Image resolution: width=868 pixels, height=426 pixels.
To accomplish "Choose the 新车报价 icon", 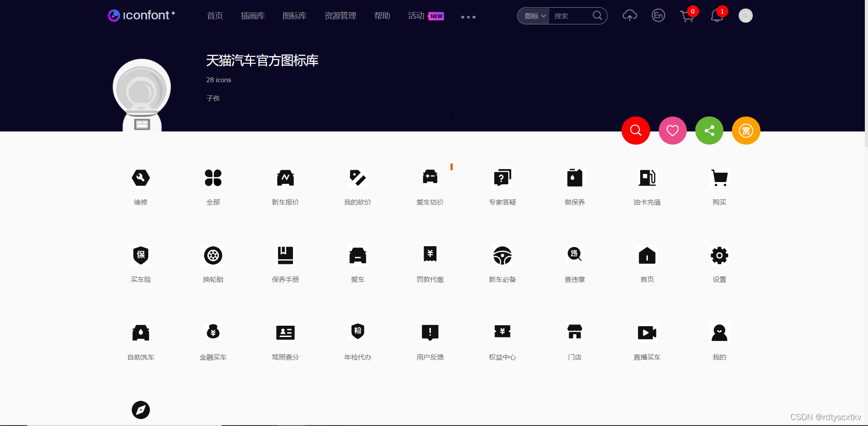I will coord(285,178).
